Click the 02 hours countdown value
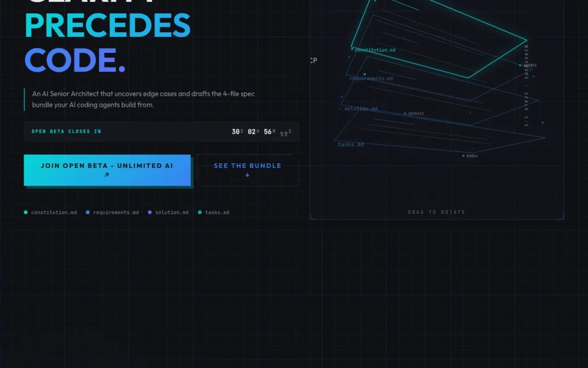This screenshot has height=368, width=588. [253, 132]
